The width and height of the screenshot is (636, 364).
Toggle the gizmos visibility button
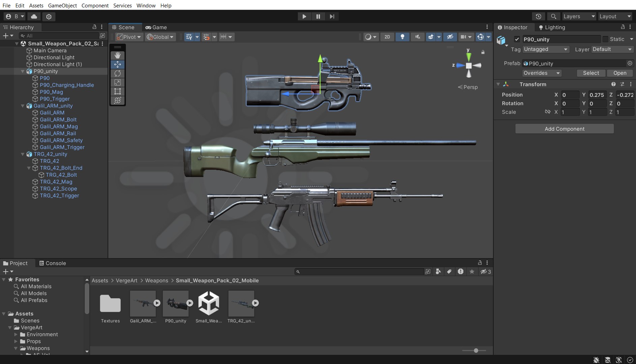(x=481, y=37)
